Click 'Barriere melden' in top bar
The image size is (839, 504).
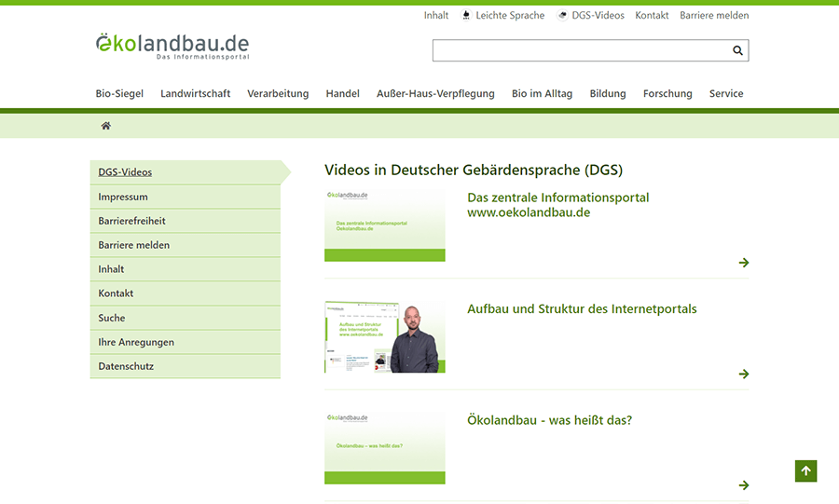[714, 16]
